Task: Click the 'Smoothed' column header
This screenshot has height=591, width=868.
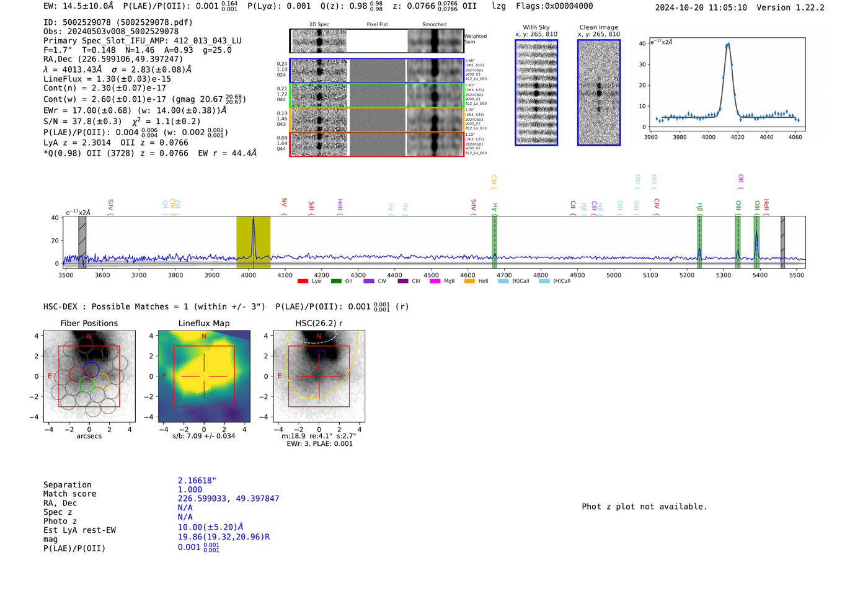Action: (x=434, y=25)
